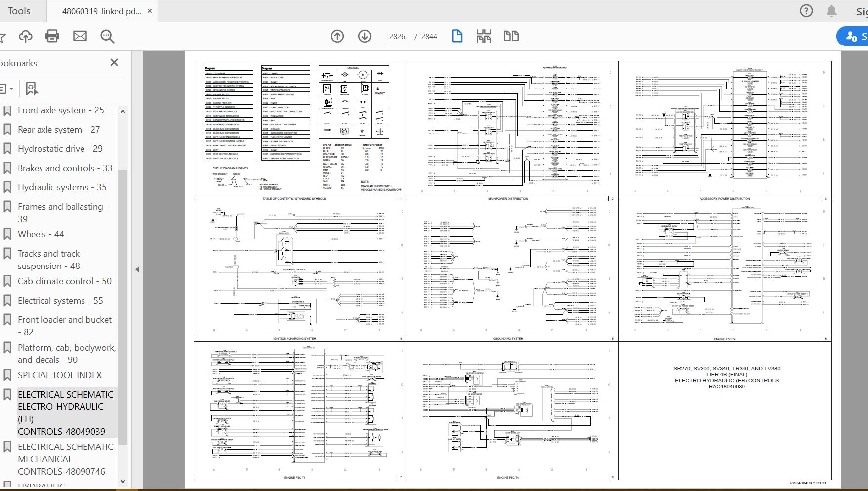Click the page number input field
The width and height of the screenshot is (868, 491).
coord(397,37)
